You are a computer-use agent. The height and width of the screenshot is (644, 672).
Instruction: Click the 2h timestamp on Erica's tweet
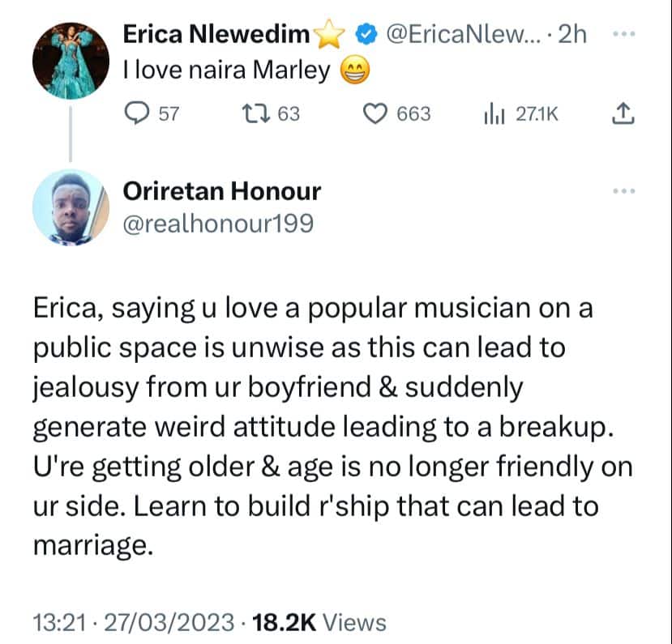pyautogui.click(x=574, y=35)
